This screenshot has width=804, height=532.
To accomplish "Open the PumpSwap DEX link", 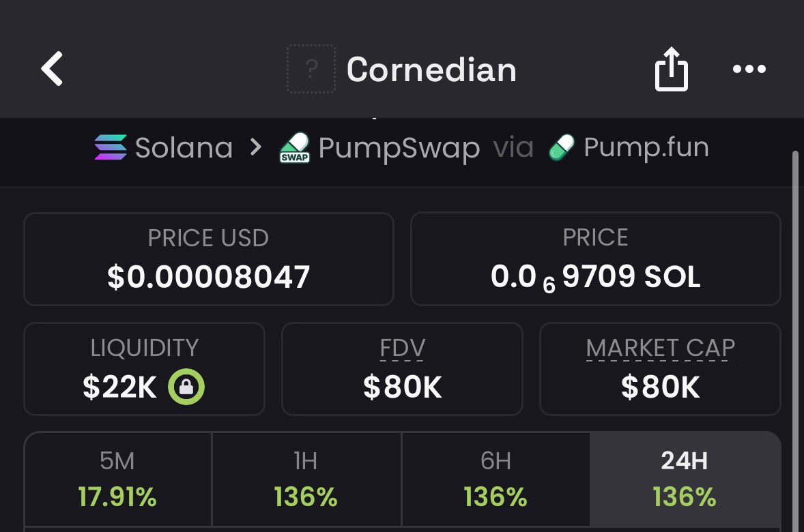I will [x=399, y=149].
